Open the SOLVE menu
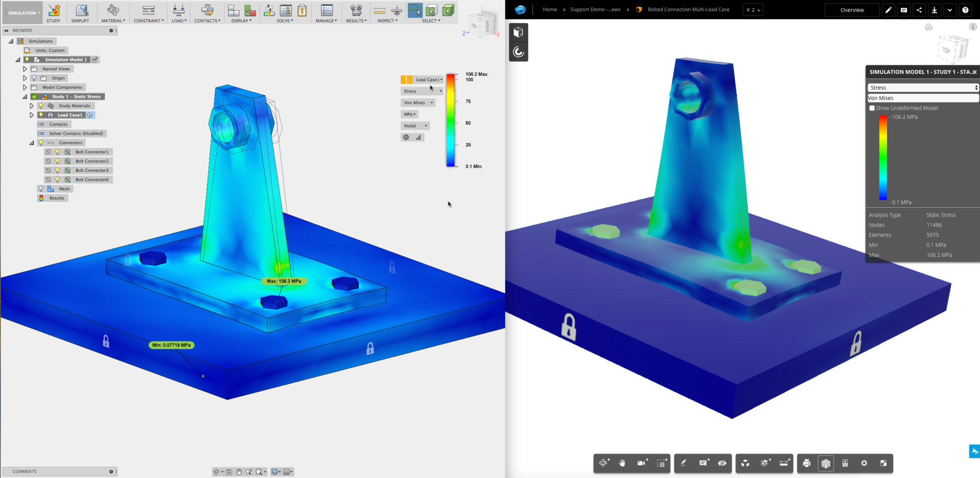 pos(285,21)
